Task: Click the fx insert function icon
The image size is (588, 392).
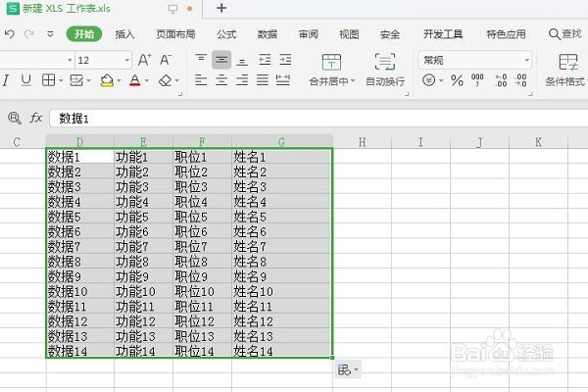Action: pos(35,118)
